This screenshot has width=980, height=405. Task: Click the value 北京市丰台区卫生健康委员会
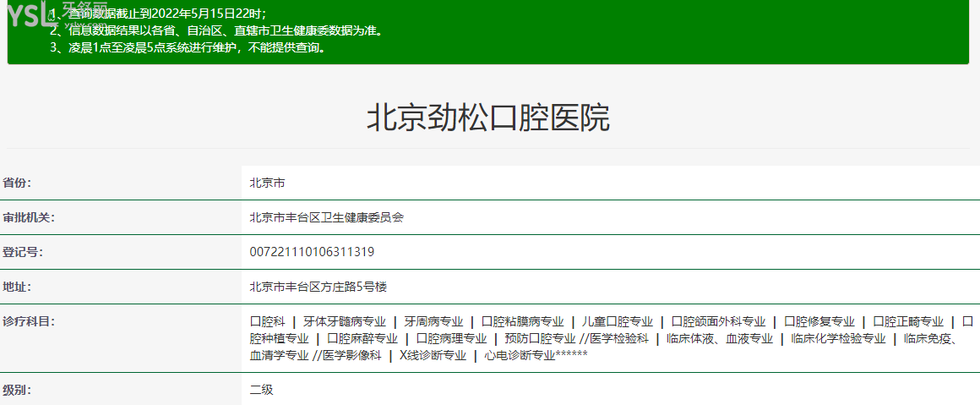(327, 217)
